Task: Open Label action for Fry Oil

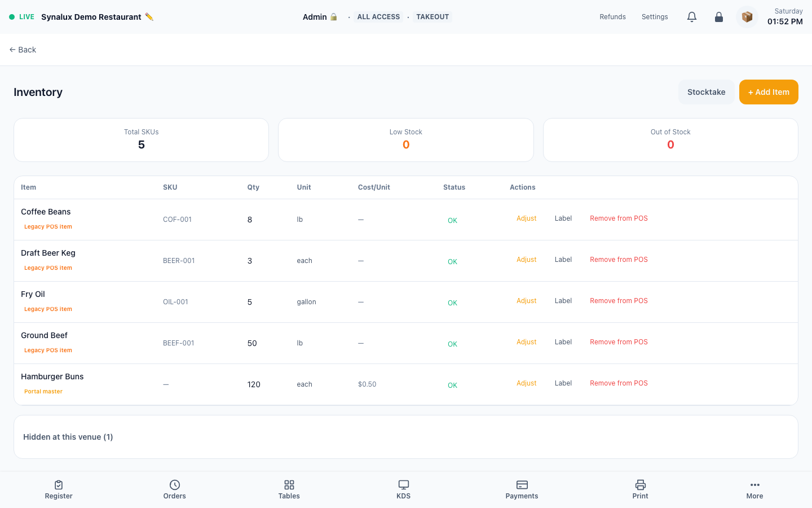Action: [563, 301]
